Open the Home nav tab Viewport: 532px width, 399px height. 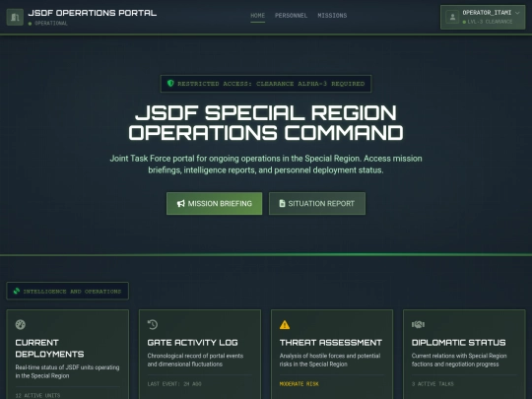point(257,16)
